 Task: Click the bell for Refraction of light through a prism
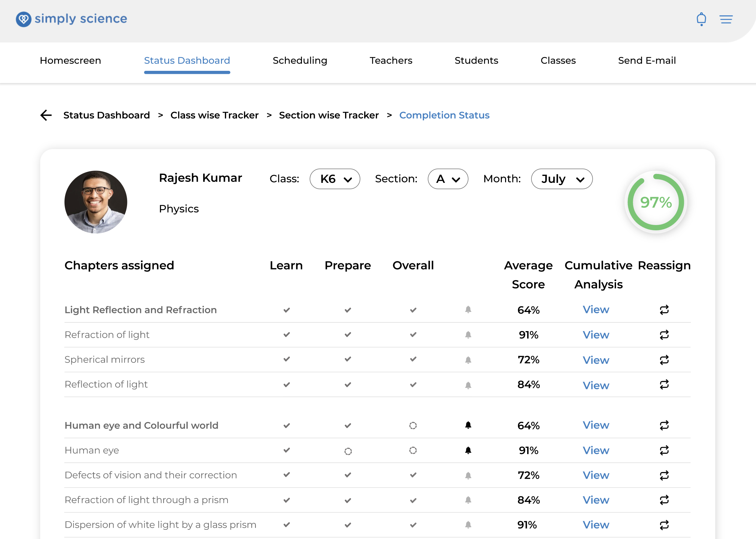(x=468, y=500)
